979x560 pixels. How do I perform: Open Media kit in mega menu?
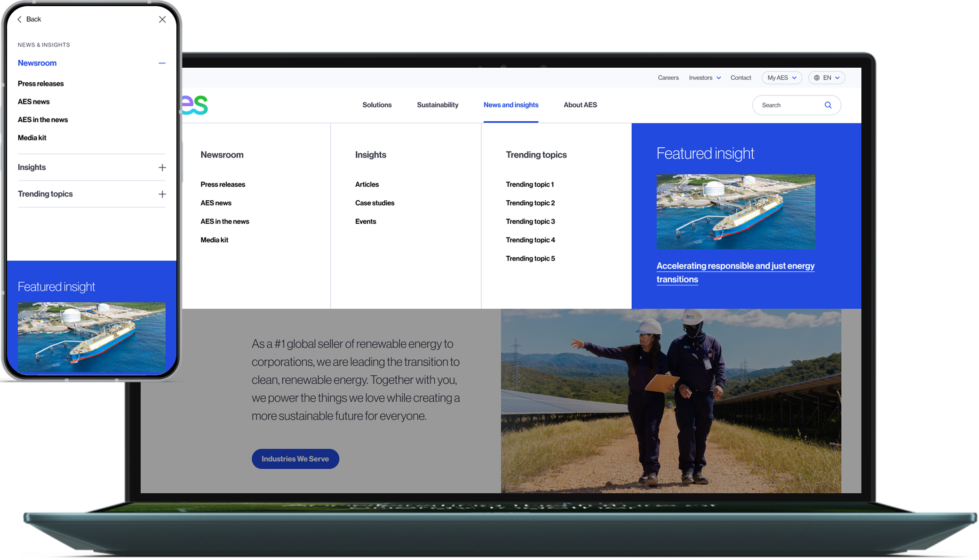tap(214, 240)
